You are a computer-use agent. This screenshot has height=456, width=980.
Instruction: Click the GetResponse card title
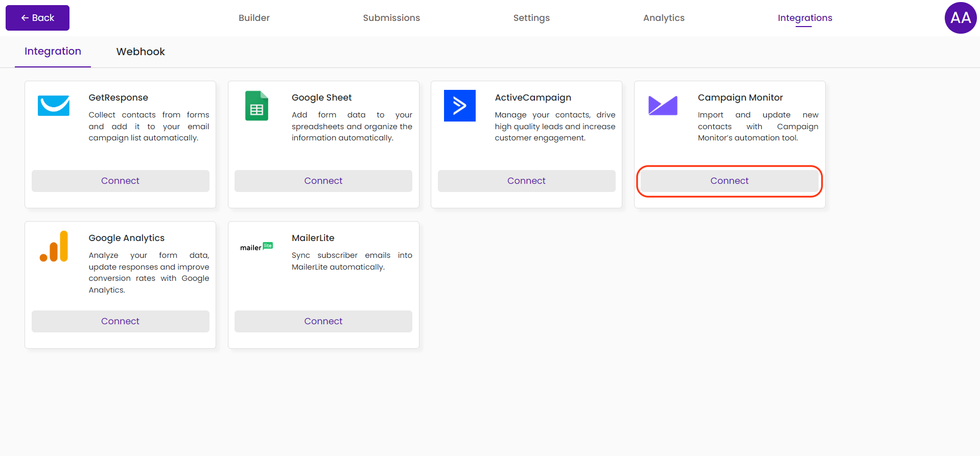(119, 98)
